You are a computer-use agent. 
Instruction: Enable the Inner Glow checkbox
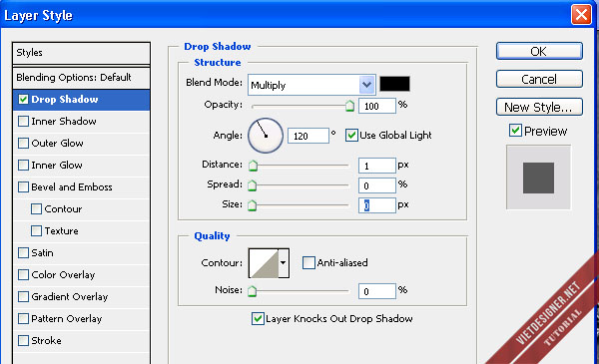23,166
